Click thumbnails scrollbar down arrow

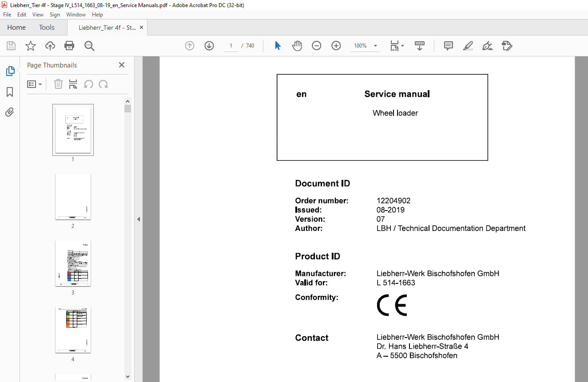click(x=128, y=377)
